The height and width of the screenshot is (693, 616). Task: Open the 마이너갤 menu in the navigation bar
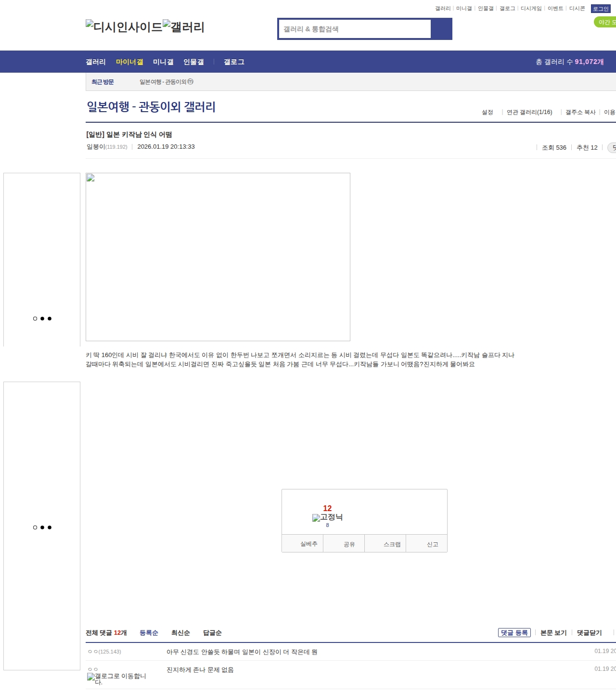coord(129,62)
